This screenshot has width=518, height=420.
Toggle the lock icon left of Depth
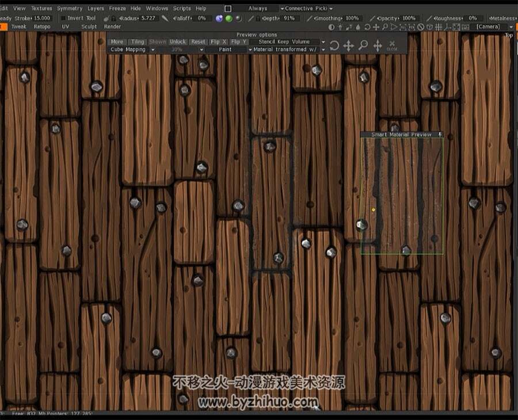[258, 18]
